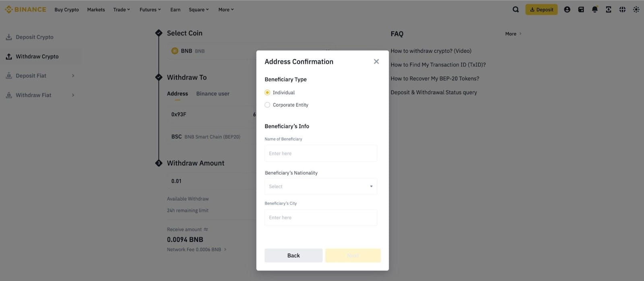Focus the Name of Beneficiary field
The height and width of the screenshot is (281, 644).
[x=321, y=153]
